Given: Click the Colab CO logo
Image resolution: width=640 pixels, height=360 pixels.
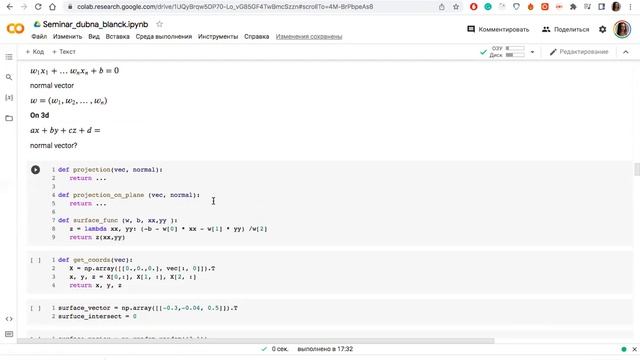Looking at the screenshot, I should coord(16,29).
